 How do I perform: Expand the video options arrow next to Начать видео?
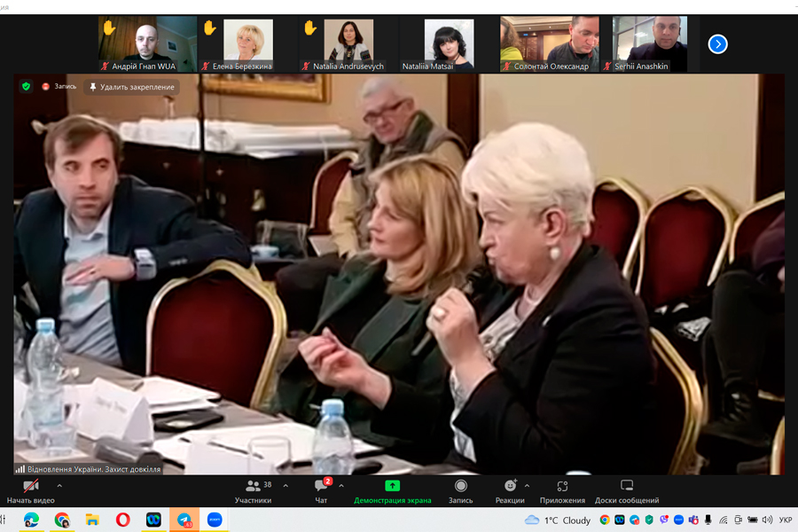(59, 486)
